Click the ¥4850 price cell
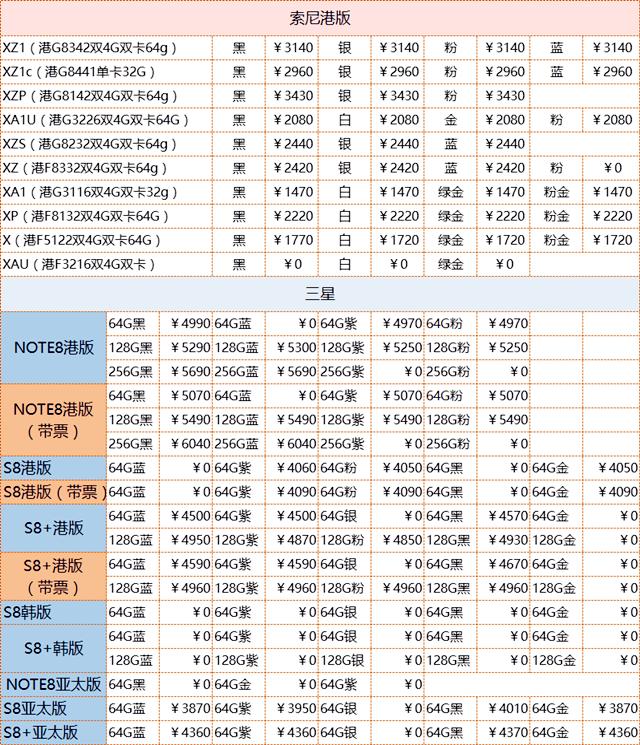Image resolution: width=640 pixels, height=745 pixels. pyautogui.click(x=398, y=540)
